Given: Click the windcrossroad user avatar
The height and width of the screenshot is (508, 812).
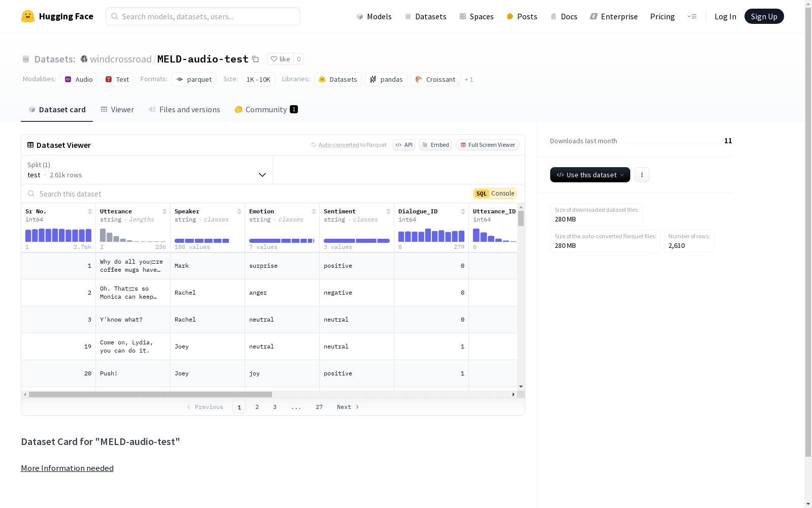Looking at the screenshot, I should [84, 59].
